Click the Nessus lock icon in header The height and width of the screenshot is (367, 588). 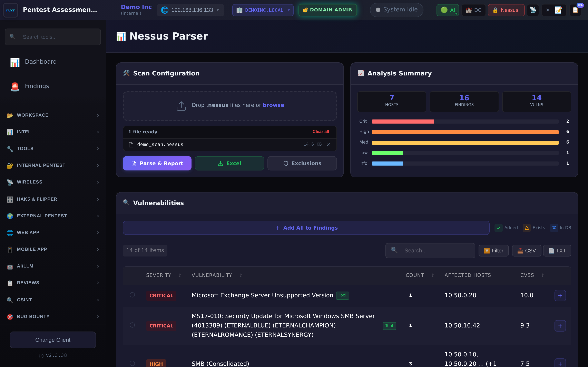point(506,10)
